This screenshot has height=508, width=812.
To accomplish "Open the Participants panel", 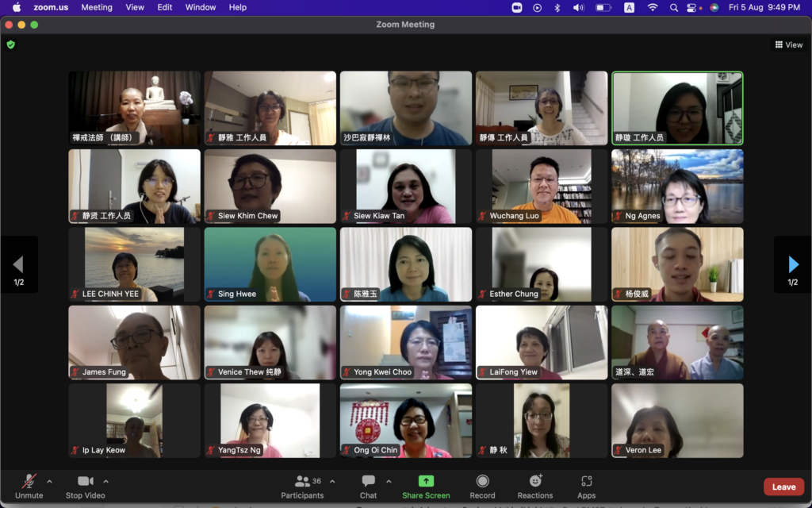I will coord(302,482).
